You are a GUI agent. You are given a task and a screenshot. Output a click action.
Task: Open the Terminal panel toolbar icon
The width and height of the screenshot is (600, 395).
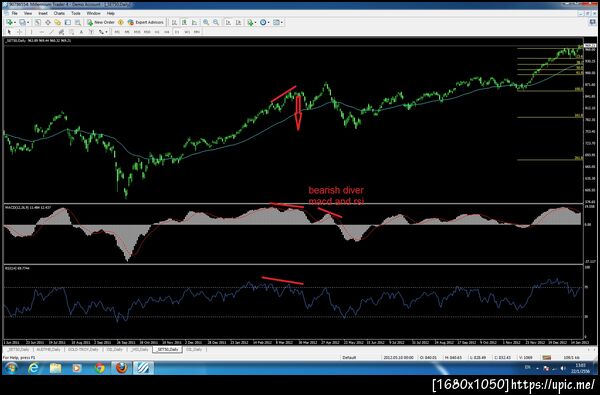68,22
